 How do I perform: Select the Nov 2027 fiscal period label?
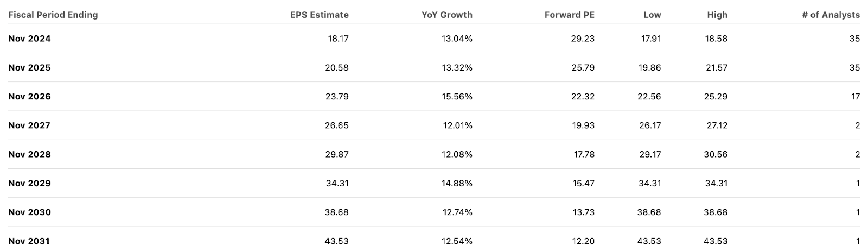pyautogui.click(x=30, y=125)
